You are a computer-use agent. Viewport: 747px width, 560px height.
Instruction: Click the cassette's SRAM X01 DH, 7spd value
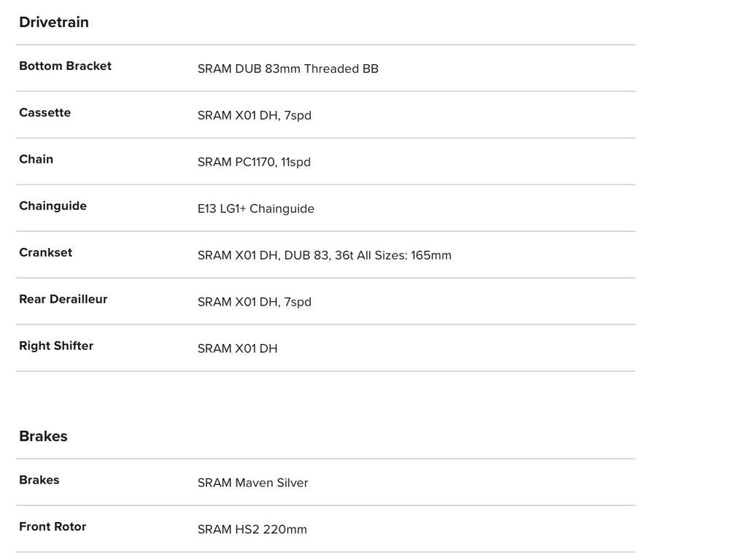point(254,115)
